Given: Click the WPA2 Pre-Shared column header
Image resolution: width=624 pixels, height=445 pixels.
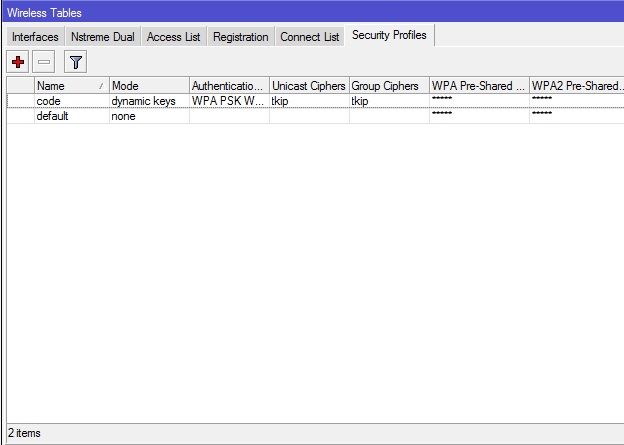Looking at the screenshot, I should (577, 86).
